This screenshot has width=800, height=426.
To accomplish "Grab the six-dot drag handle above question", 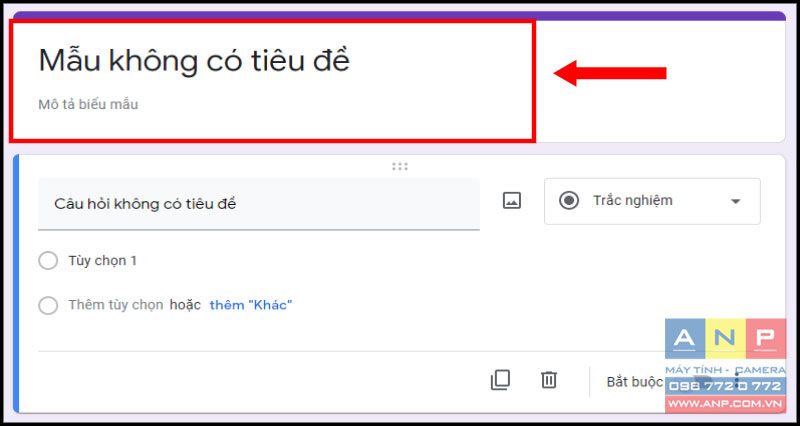I will point(400,166).
